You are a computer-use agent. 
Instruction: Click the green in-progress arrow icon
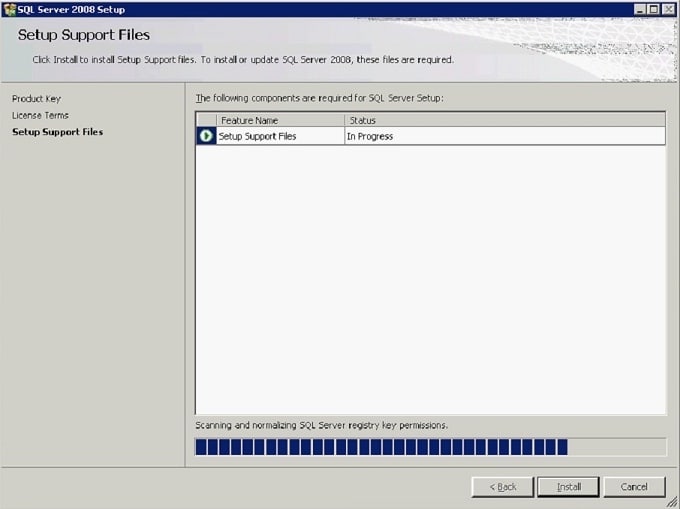206,136
